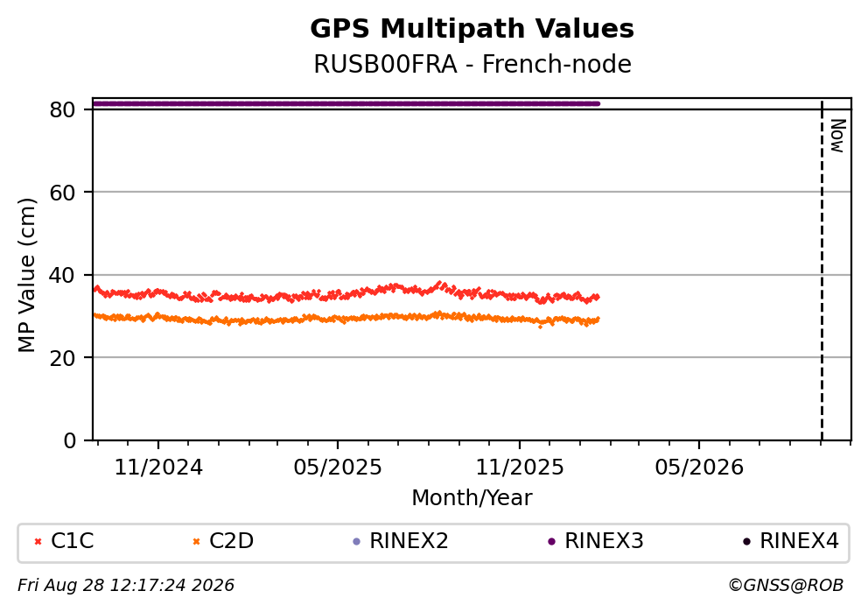Select the C2D legend label

pos(231,540)
